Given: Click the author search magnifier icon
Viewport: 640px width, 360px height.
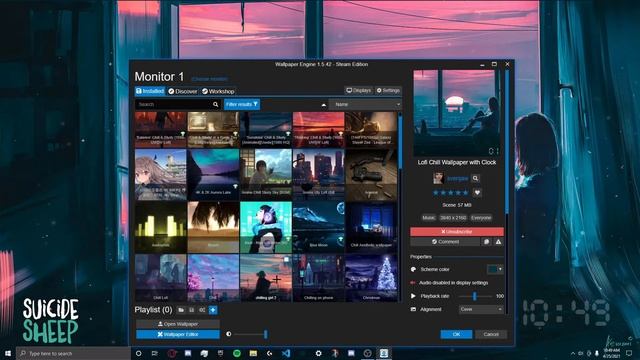Looking at the screenshot, I should tap(476, 178).
